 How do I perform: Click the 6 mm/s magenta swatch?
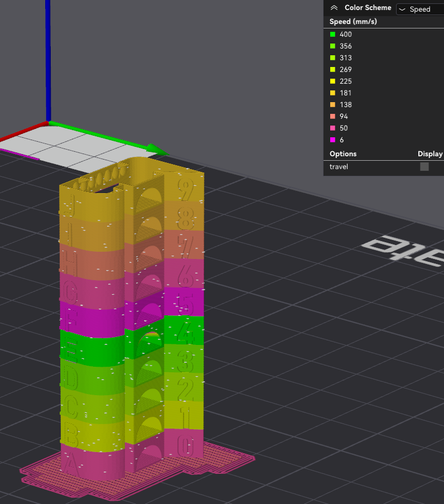tap(332, 140)
